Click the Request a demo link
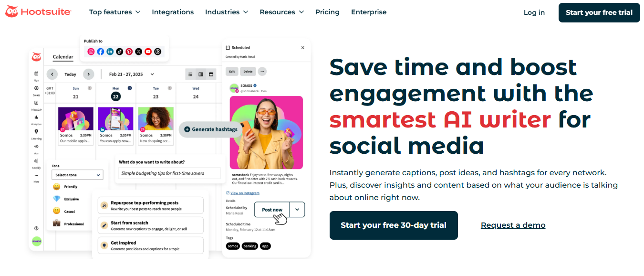 [x=513, y=225]
